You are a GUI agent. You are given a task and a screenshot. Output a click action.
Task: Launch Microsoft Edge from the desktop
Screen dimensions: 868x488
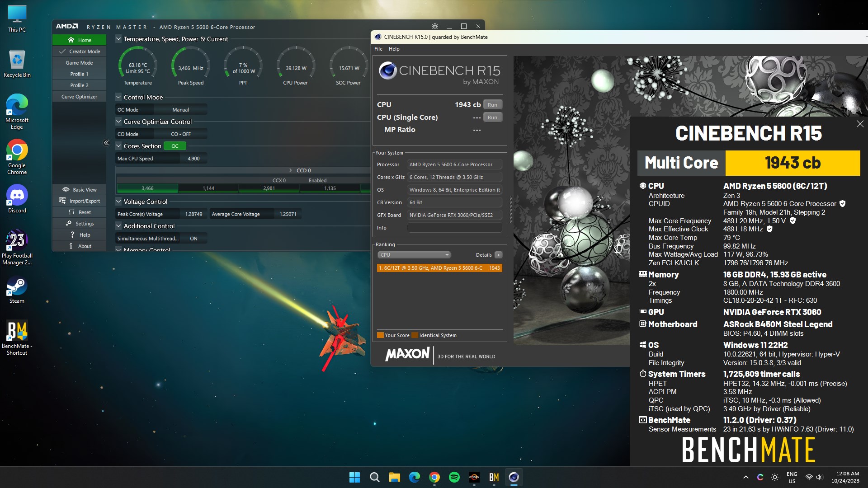[17, 112]
